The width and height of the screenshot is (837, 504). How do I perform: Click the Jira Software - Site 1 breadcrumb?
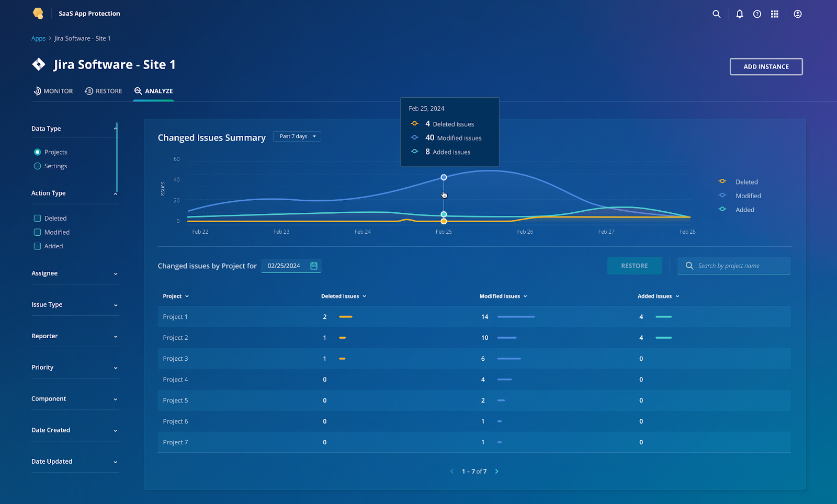pos(83,39)
